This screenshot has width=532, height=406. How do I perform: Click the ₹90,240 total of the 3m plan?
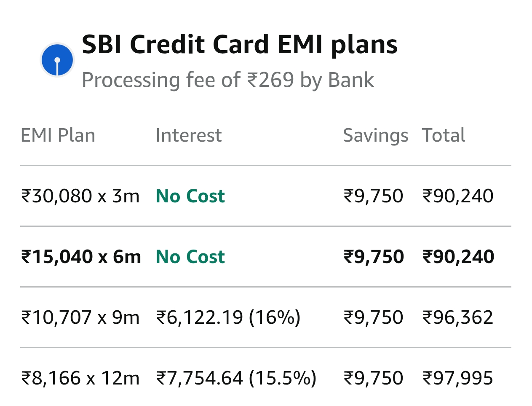pyautogui.click(x=458, y=196)
